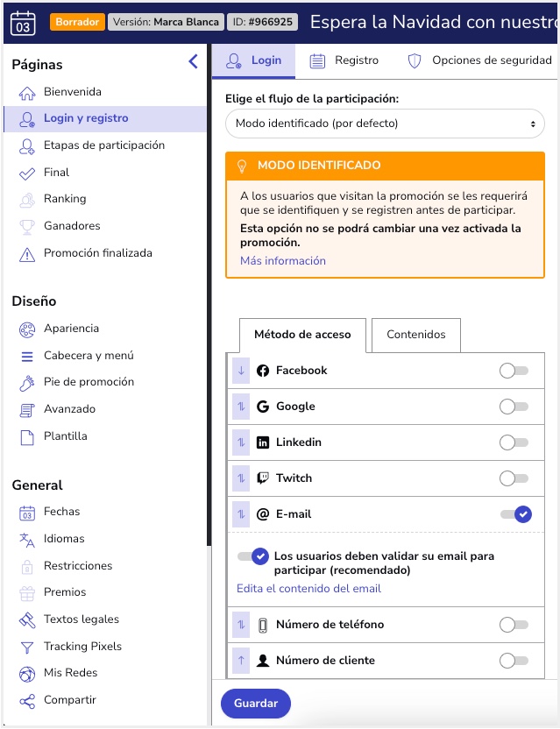Image resolution: width=560 pixels, height=729 pixels.
Task: Click Google row reorder arrows handle
Action: [241, 407]
